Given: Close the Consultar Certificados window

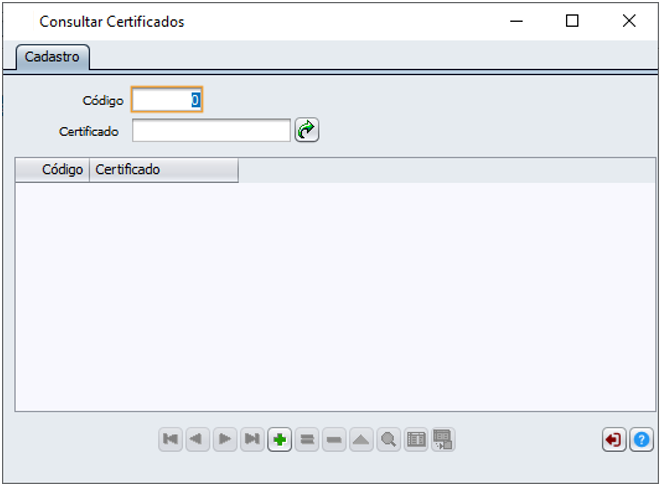Looking at the screenshot, I should pos(629,21).
